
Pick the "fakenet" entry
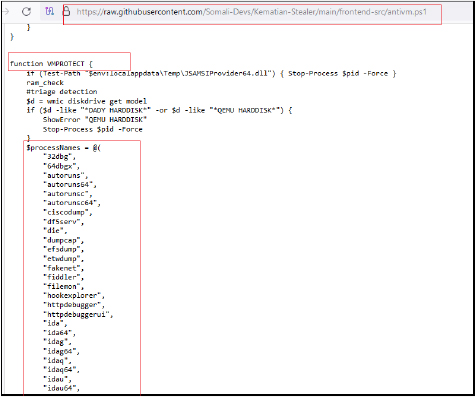click(x=63, y=268)
